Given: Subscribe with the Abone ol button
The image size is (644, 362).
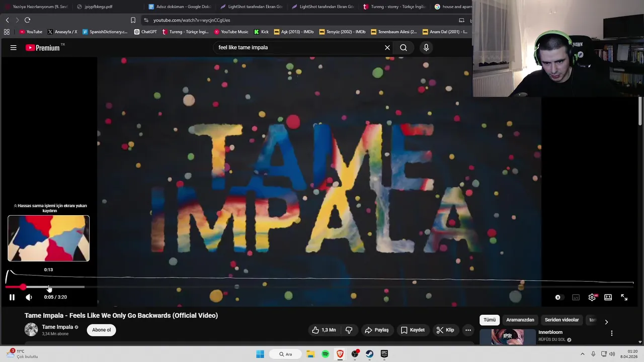Looking at the screenshot, I should (102, 330).
